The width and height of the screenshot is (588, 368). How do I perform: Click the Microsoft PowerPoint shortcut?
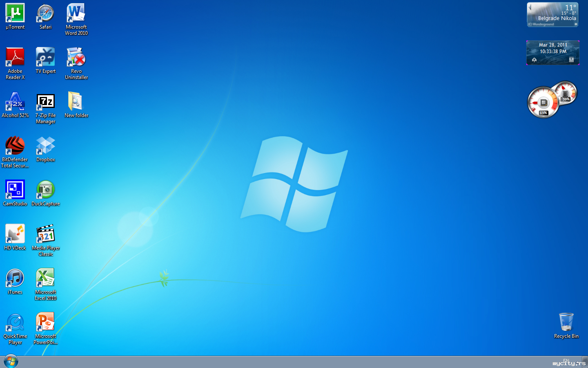point(45,328)
